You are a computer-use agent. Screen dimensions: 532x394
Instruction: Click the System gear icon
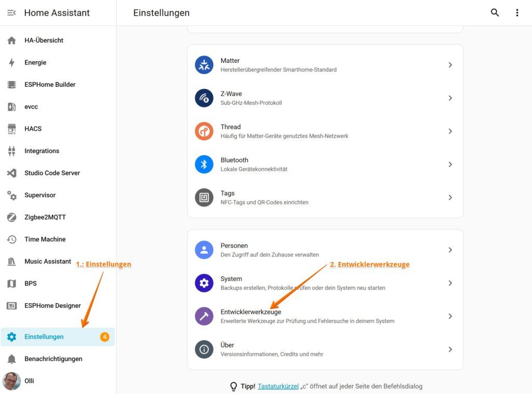pos(204,283)
